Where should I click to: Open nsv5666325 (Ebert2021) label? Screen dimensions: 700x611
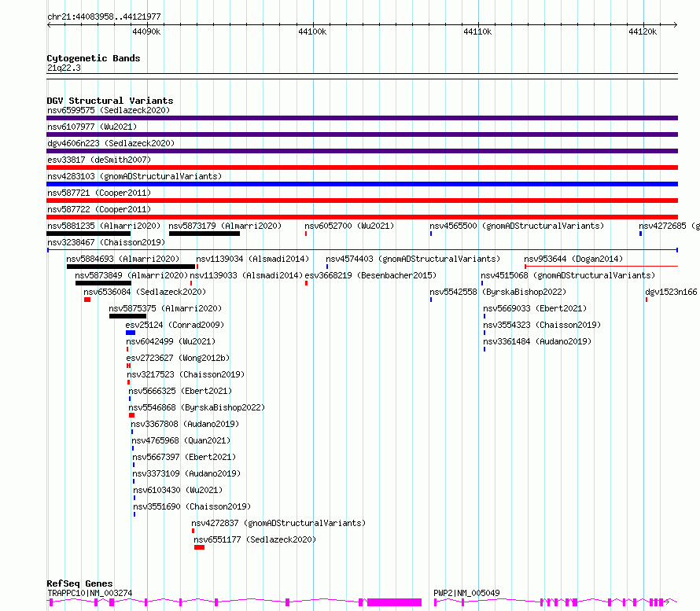[x=180, y=391]
